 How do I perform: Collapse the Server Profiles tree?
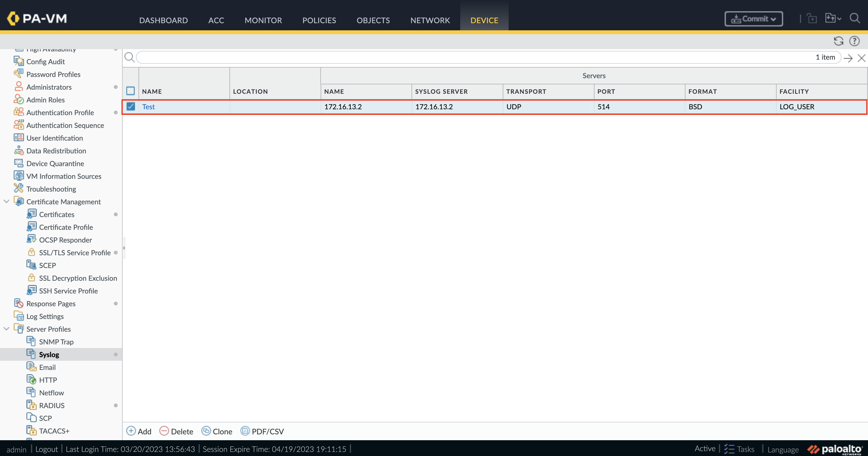[6, 329]
